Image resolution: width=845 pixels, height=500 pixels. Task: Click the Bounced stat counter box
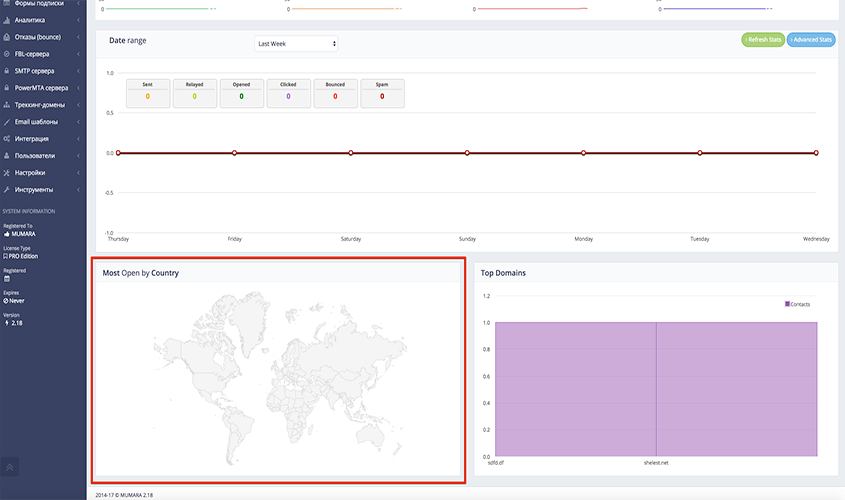(x=335, y=93)
